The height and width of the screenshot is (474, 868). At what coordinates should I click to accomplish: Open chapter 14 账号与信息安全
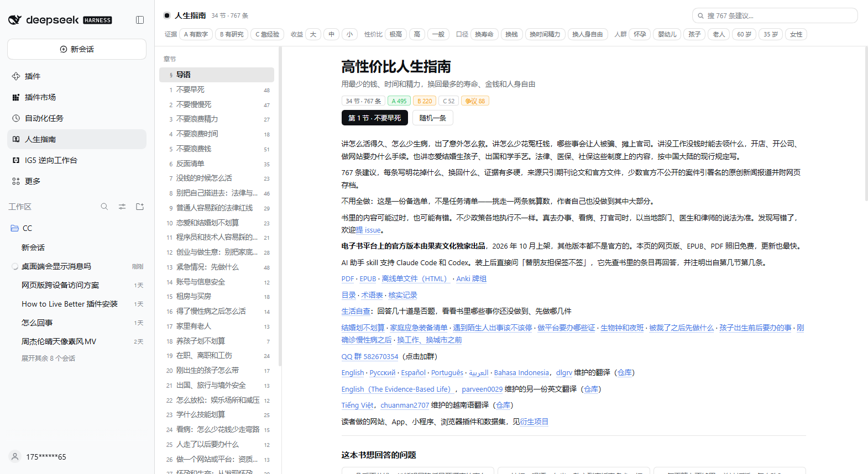(217, 282)
